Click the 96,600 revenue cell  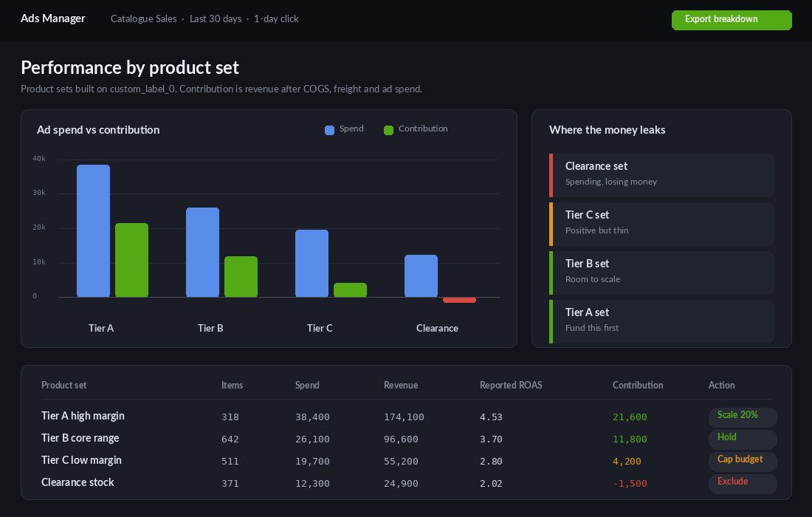[x=401, y=439]
